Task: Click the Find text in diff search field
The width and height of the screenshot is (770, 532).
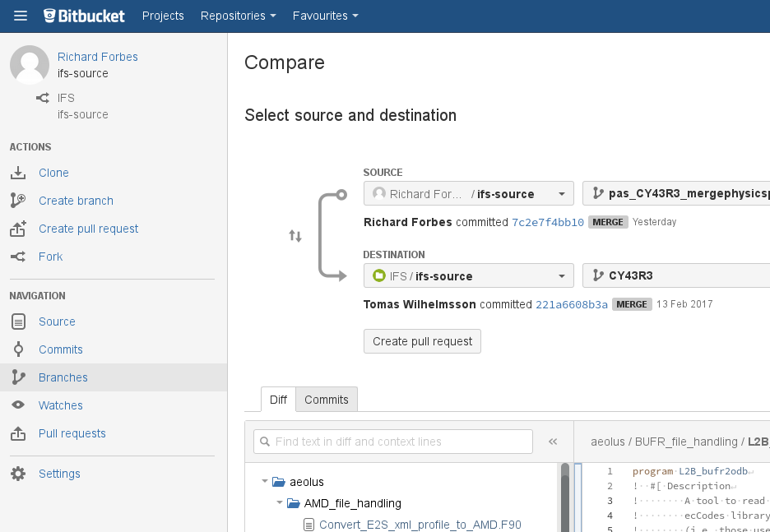Action: 393,442
